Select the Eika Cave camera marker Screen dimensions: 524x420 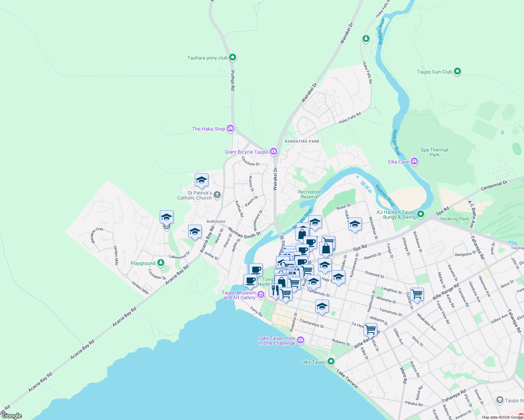(x=414, y=161)
